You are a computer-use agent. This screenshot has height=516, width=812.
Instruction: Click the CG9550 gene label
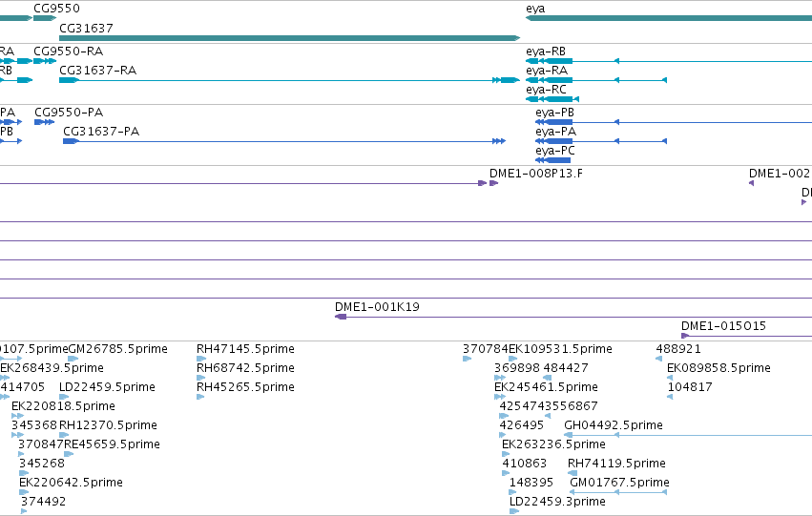tap(56, 9)
